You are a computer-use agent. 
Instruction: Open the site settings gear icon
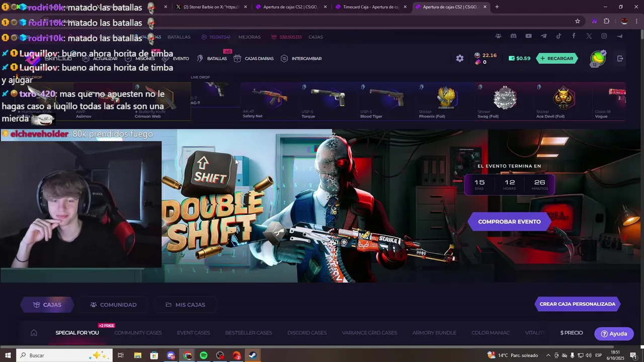click(459, 58)
